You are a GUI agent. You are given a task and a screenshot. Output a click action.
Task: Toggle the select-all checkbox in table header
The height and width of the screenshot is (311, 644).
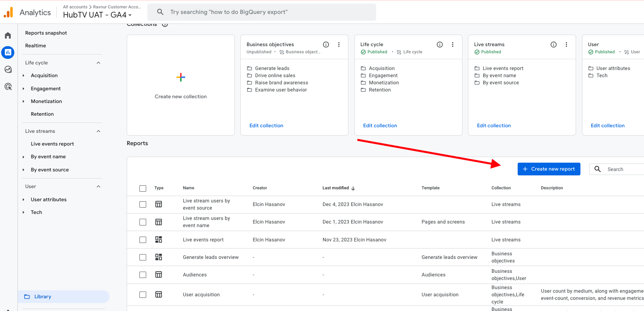[x=143, y=189]
